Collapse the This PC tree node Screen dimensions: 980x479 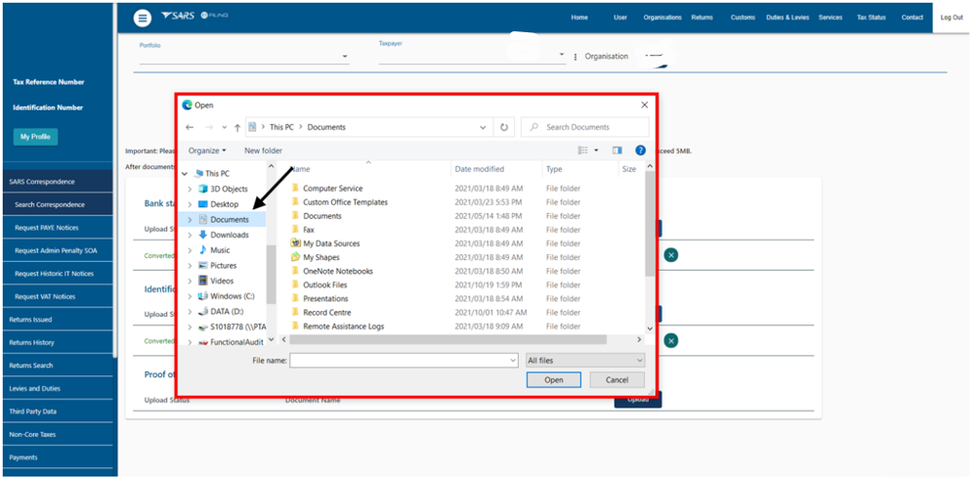pos(185,174)
